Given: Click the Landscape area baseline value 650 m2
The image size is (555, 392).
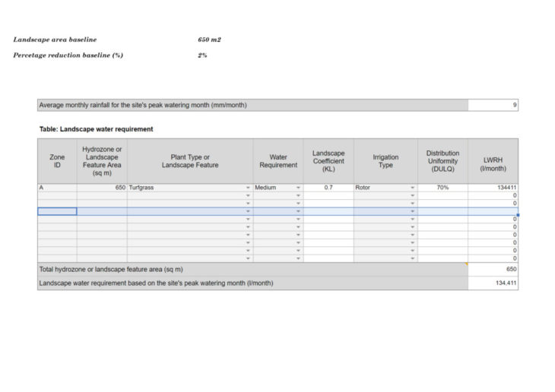Looking at the screenshot, I should coord(209,40).
